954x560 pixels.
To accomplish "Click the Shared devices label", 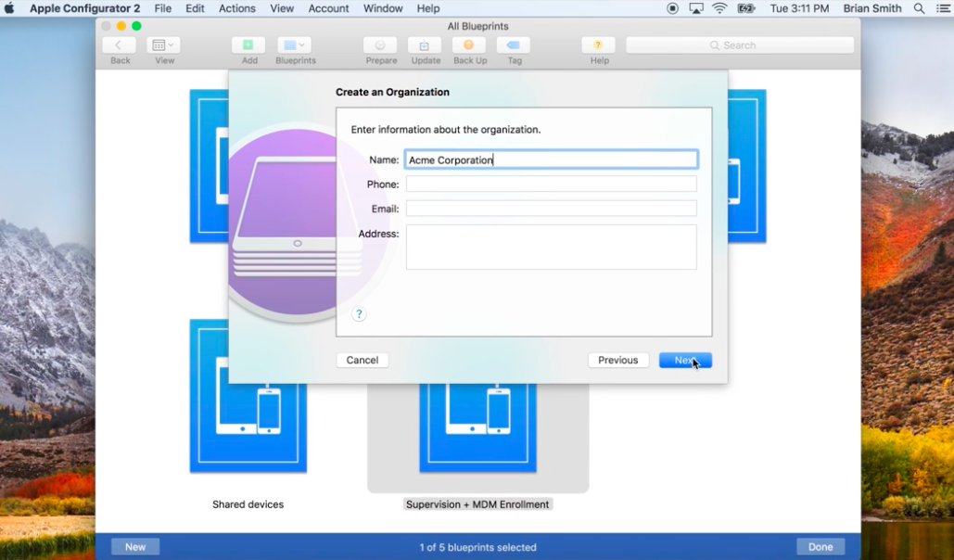I will [248, 504].
